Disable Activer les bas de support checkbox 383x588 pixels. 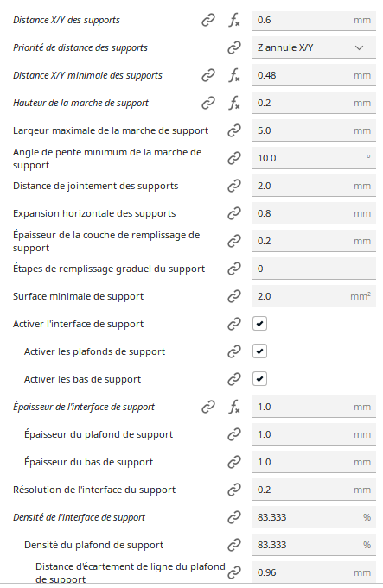pos(260,379)
